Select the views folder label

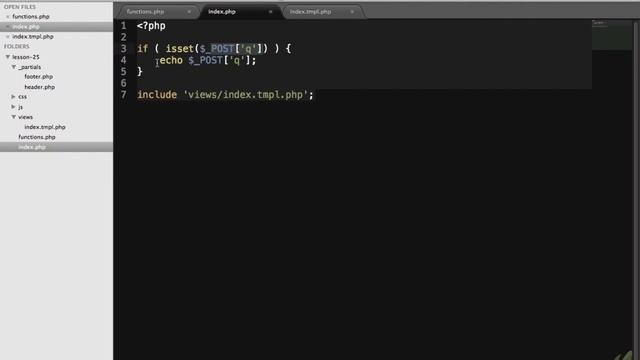25,117
